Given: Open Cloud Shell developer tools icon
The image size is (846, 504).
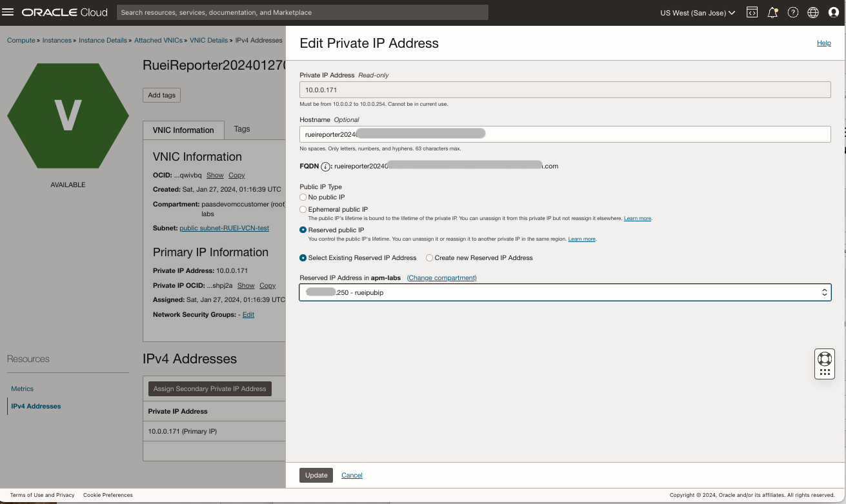Looking at the screenshot, I should click(752, 12).
